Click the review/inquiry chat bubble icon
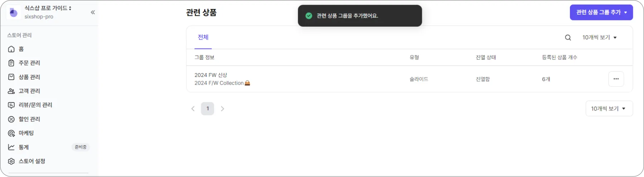Viewport: 644px width, 177px height. click(11, 105)
